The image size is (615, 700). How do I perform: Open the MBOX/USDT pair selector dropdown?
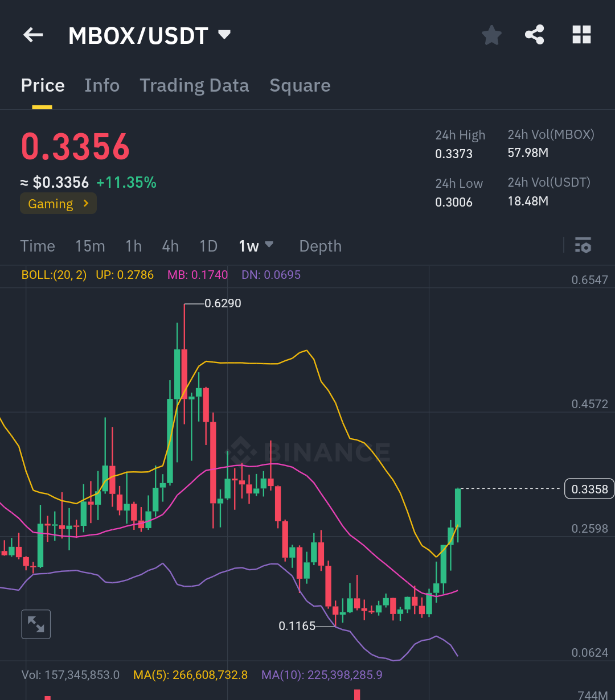point(224,35)
